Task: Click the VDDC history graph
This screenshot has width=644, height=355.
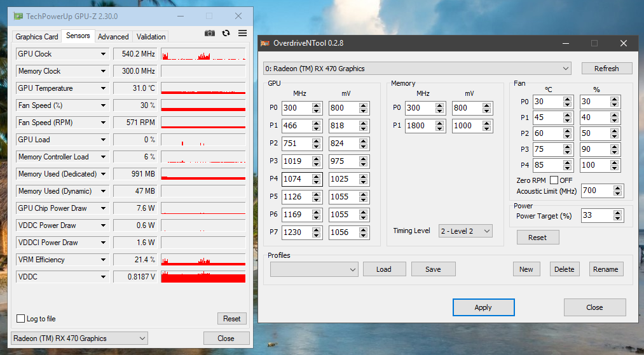Action: coord(203,277)
